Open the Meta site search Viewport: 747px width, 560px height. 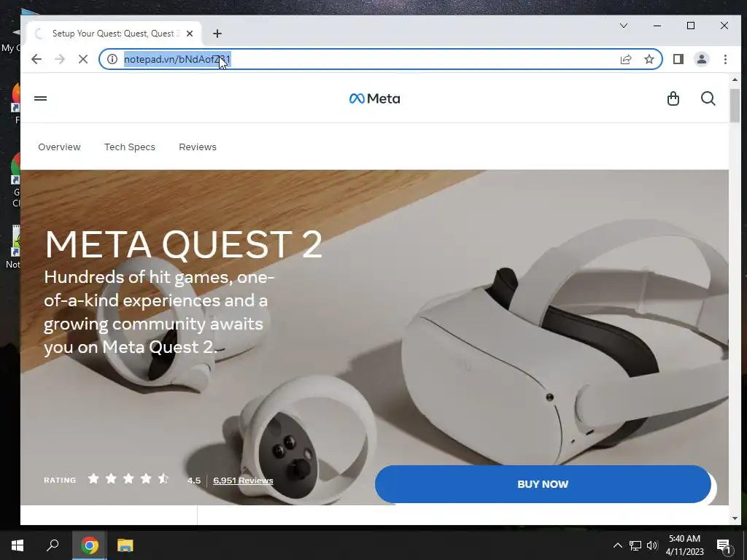click(708, 98)
